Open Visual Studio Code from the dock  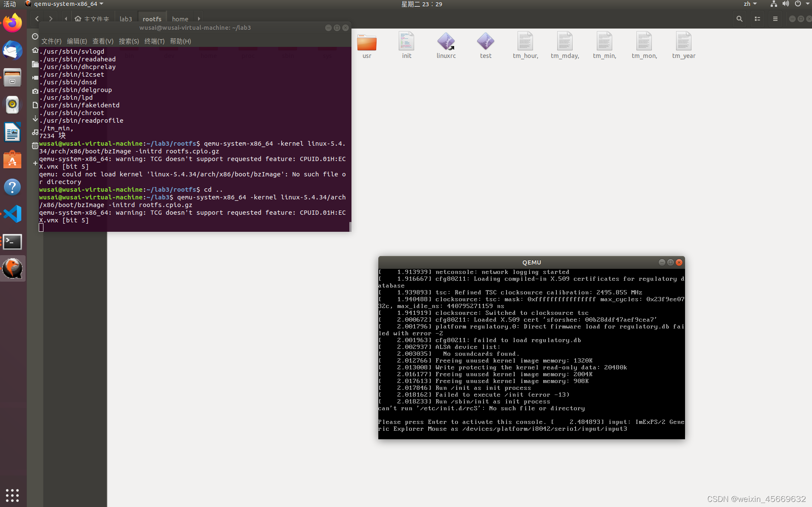pos(12,214)
